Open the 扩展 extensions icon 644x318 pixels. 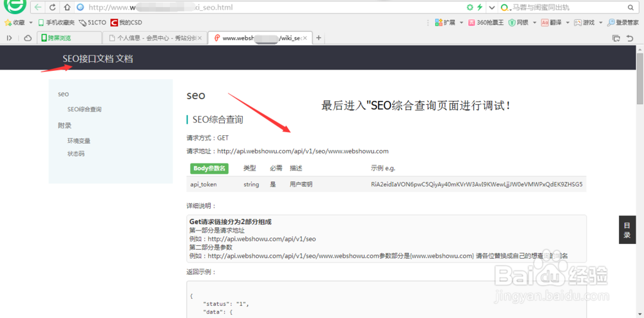[445, 23]
